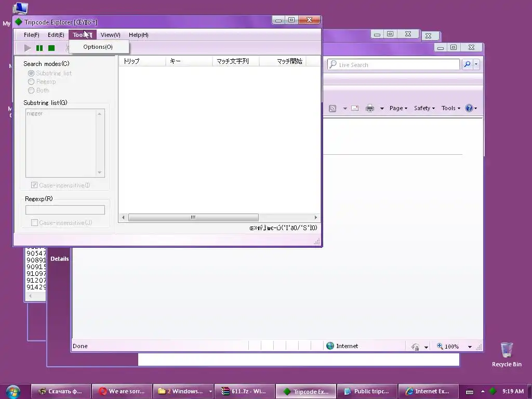Open the File(F) menu
Viewport: 532px width, 399px height.
(32, 35)
